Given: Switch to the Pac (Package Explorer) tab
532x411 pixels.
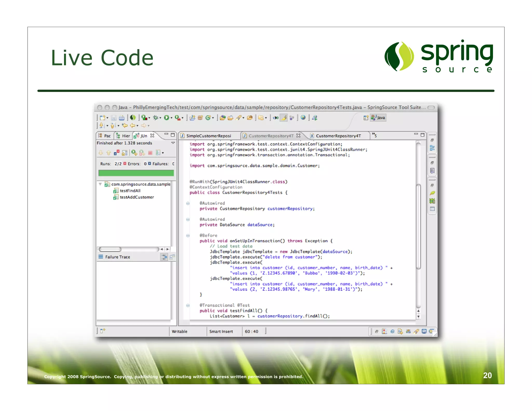Looking at the screenshot, I should [x=105, y=136].
